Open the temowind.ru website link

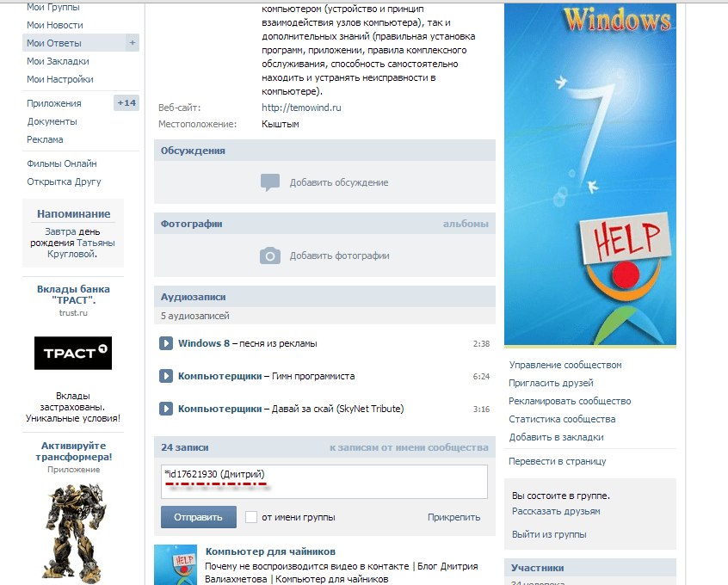click(x=301, y=108)
